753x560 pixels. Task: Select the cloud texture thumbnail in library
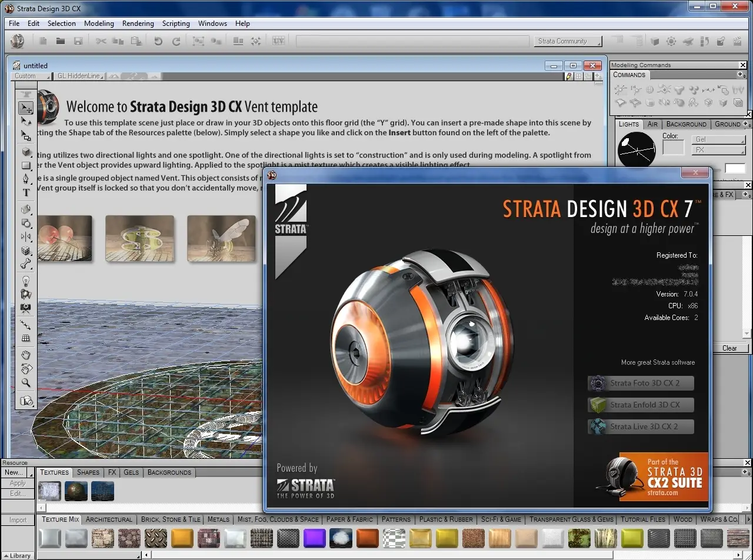pyautogui.click(x=341, y=538)
